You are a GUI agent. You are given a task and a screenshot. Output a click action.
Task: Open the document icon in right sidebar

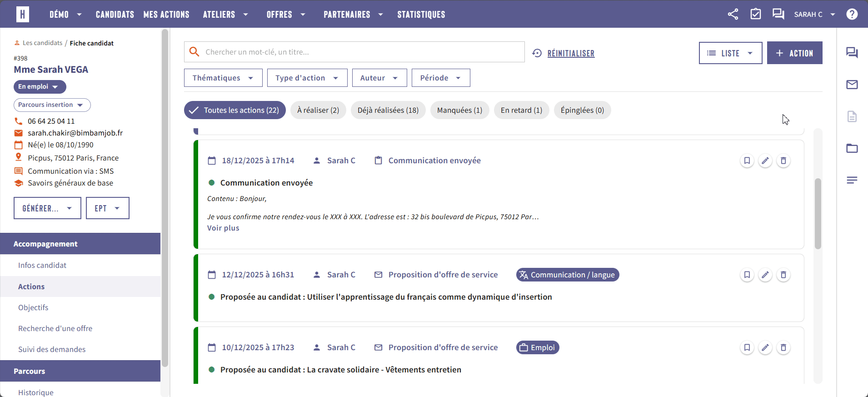coord(852,116)
